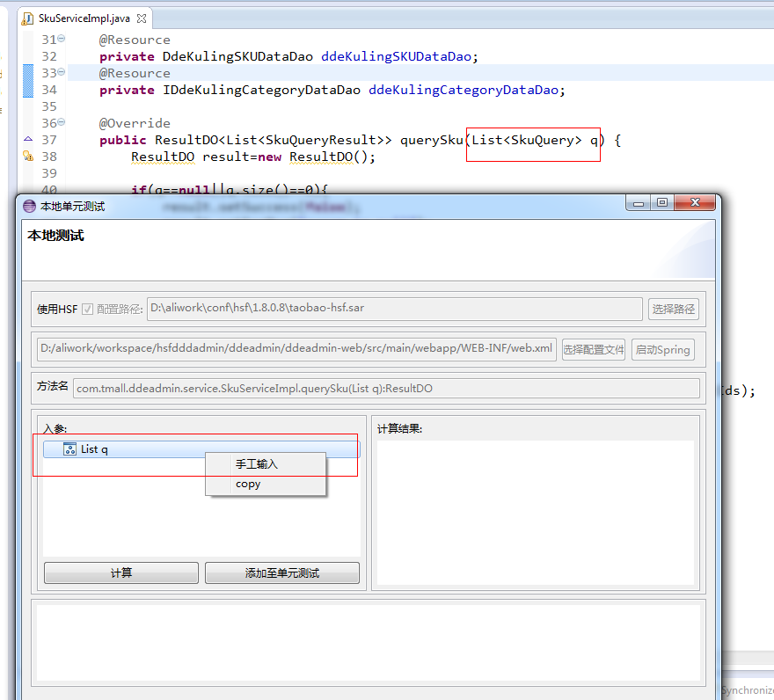Image resolution: width=774 pixels, height=700 pixels.
Task: Minimize the 本地单元测试 dialog
Action: pos(639,203)
